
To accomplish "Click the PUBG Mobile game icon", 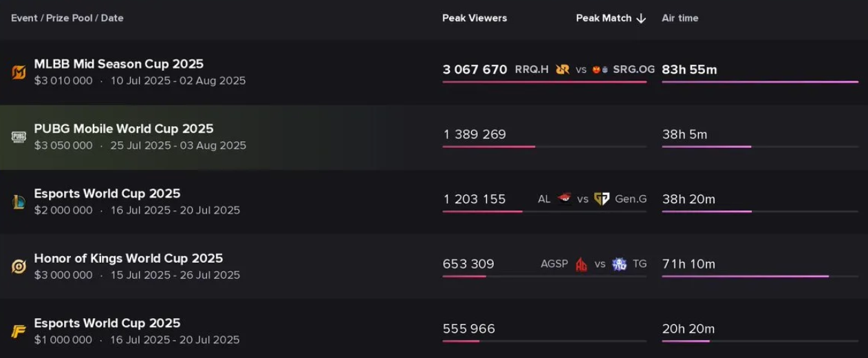I will coord(19,137).
